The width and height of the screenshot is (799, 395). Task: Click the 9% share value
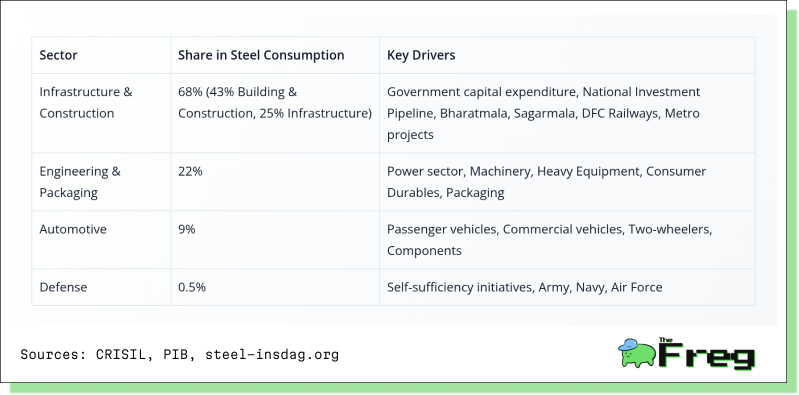187,229
